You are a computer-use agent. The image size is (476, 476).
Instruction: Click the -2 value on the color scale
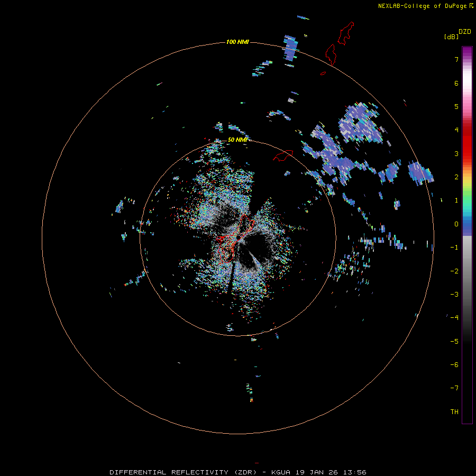tap(454, 271)
